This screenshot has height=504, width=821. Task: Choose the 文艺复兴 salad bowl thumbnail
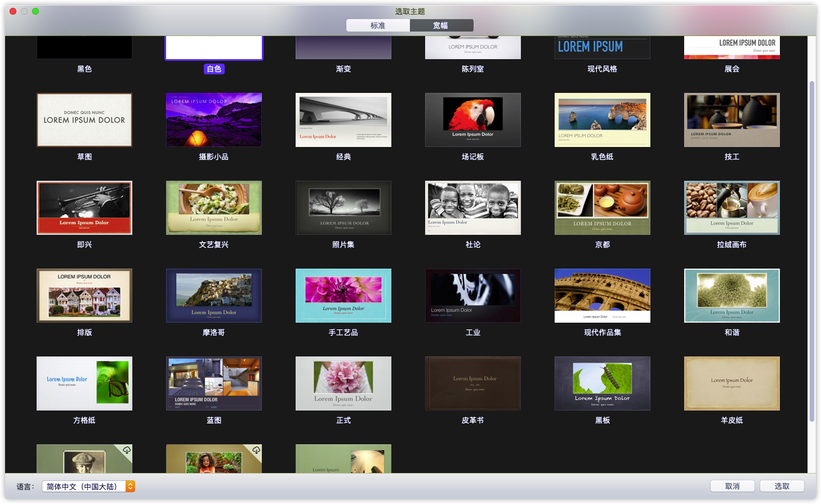coord(214,208)
